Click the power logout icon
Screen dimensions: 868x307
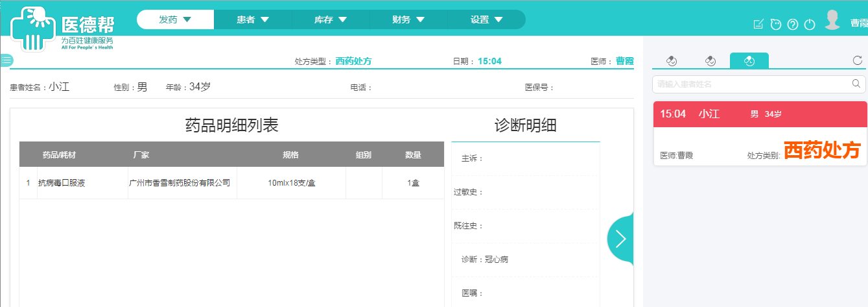tap(809, 25)
